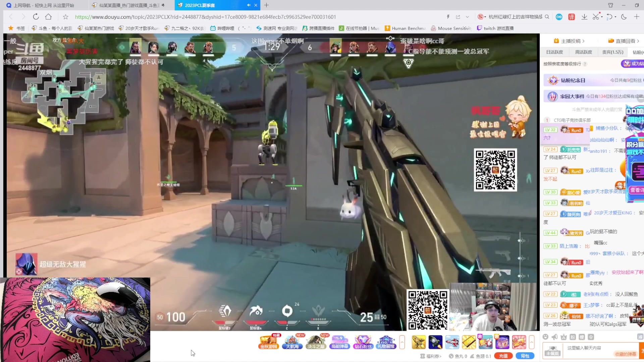Expand the activity icons chevron panel

click(402, 342)
